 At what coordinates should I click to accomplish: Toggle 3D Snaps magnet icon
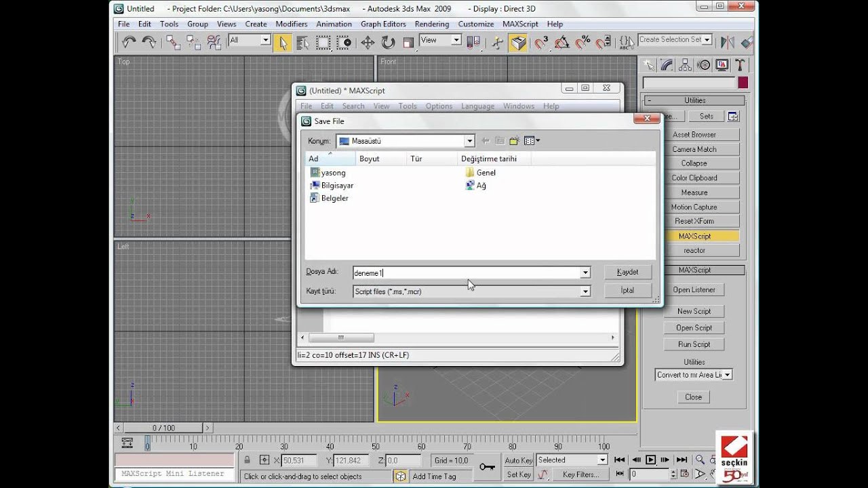point(541,43)
